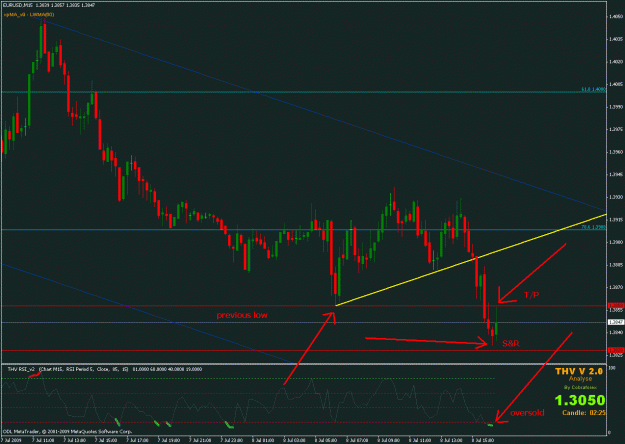Viewport: 625px width, 444px height.
Task: Click the 100 level on the RSI scale
Action: (x=613, y=367)
